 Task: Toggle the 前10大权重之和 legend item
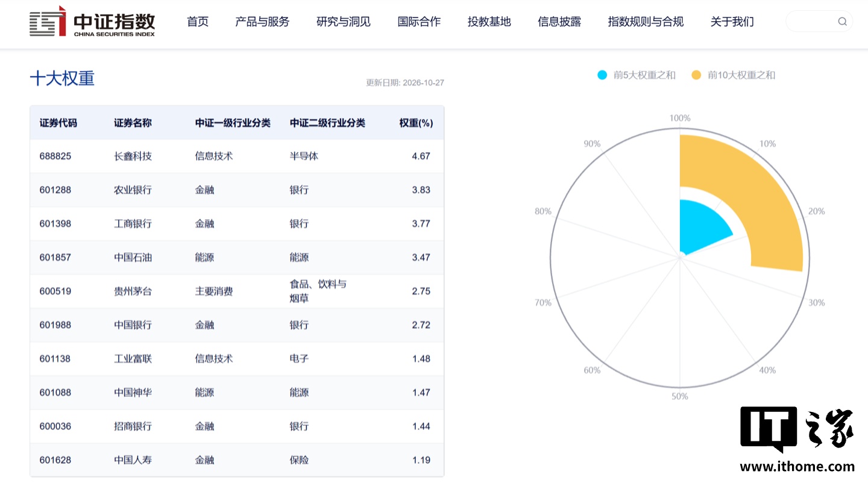(733, 75)
